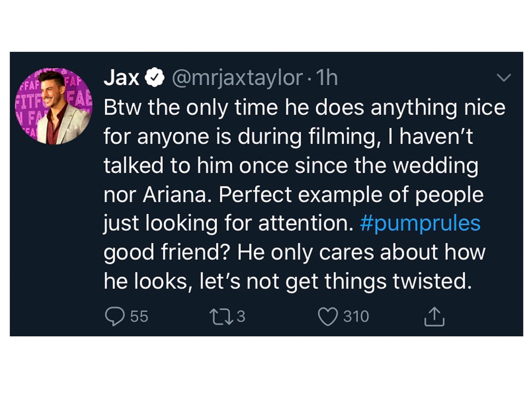Click the like count 310
The height and width of the screenshot is (402, 532).
coord(356,316)
